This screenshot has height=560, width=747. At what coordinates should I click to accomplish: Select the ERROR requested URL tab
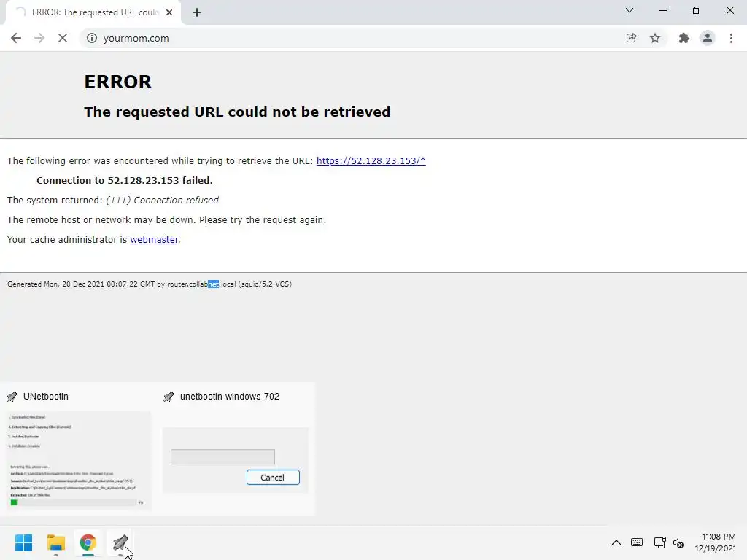pyautogui.click(x=93, y=12)
